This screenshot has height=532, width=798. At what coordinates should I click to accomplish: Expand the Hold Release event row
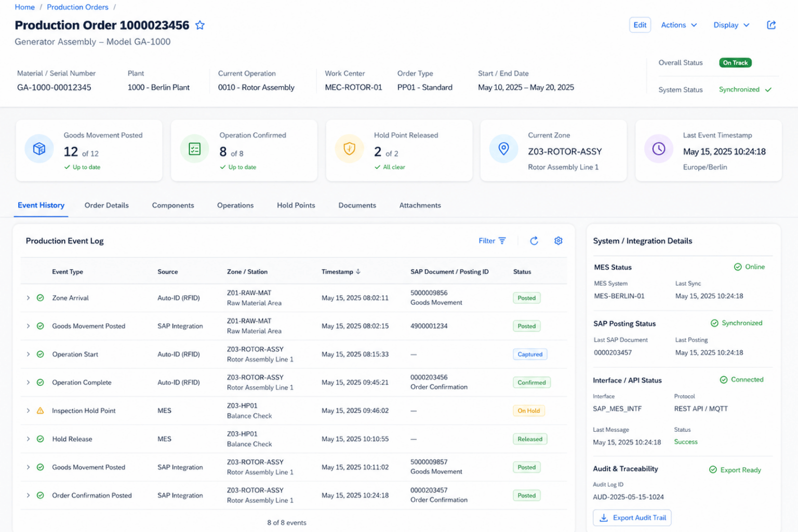coord(28,439)
